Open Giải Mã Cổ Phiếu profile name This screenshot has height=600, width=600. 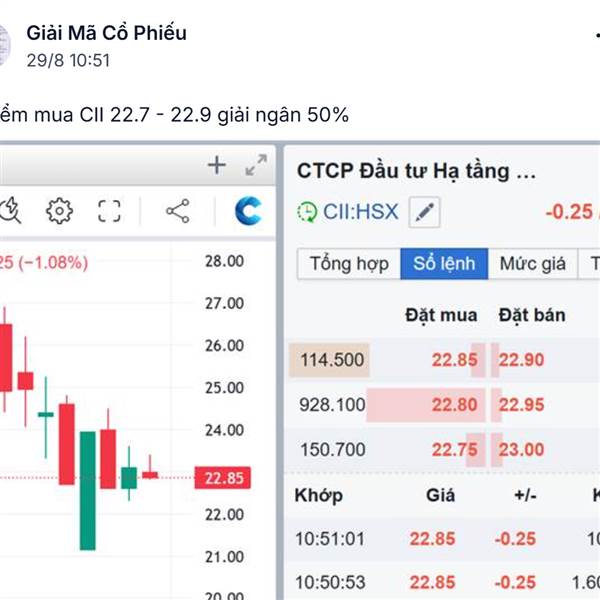[106, 33]
